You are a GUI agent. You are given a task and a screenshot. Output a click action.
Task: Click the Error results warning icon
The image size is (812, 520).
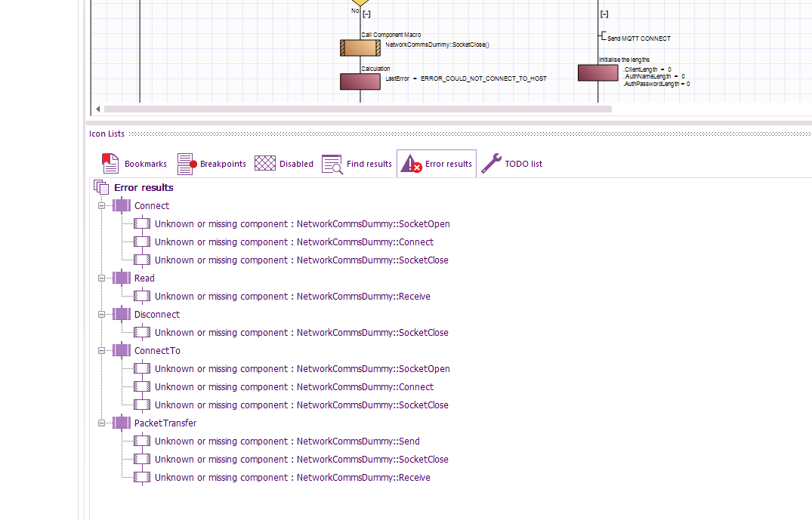point(411,164)
